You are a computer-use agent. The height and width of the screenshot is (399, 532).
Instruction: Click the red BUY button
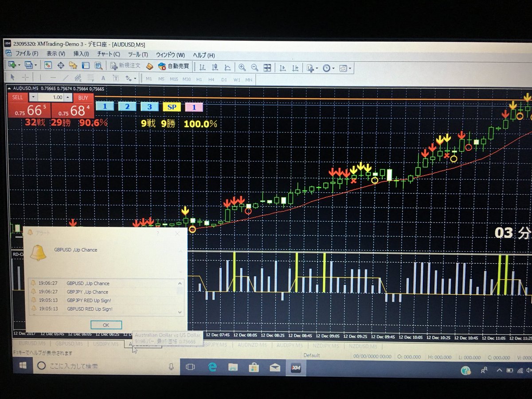(83, 98)
